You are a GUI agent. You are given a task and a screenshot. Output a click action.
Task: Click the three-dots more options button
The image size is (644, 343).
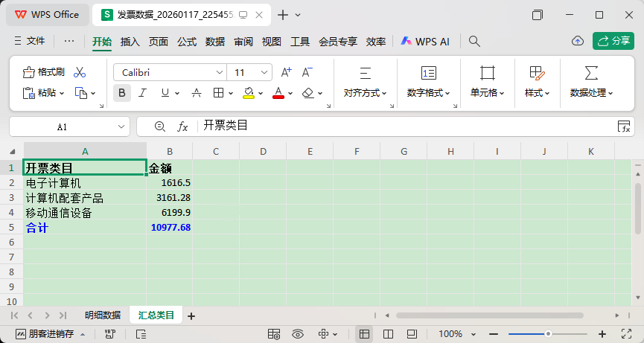coord(69,41)
